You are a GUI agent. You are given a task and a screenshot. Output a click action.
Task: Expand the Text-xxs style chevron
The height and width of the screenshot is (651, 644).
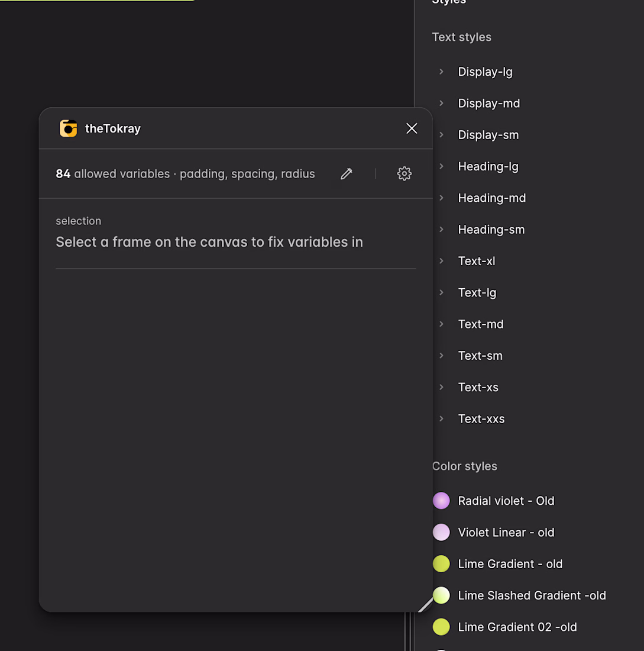click(x=441, y=419)
